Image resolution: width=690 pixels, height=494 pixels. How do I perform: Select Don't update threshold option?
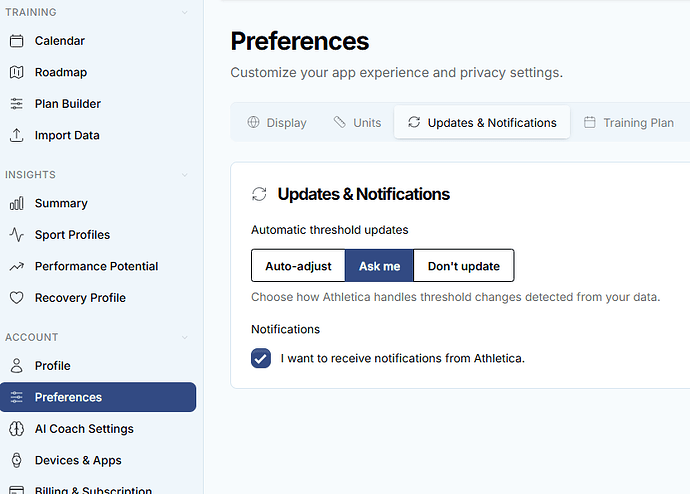463,266
